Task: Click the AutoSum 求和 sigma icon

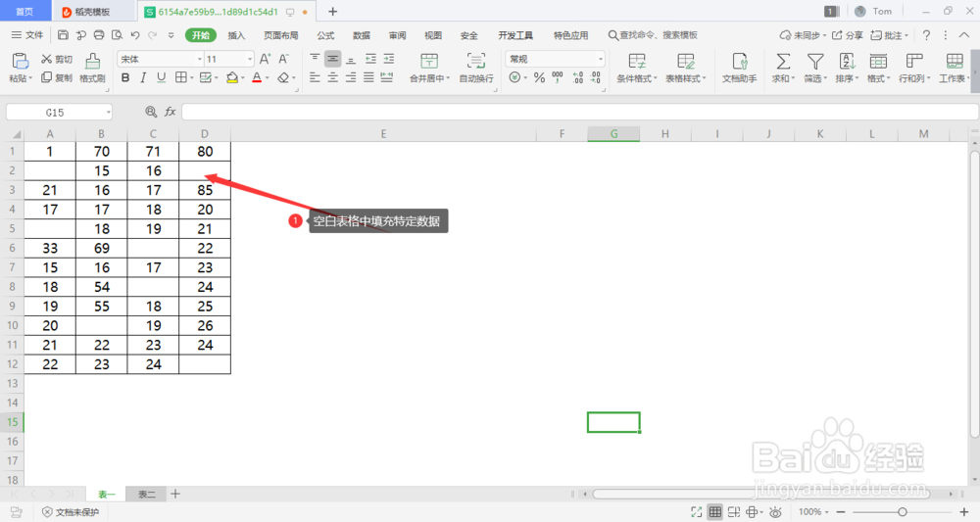Action: pyautogui.click(x=782, y=61)
